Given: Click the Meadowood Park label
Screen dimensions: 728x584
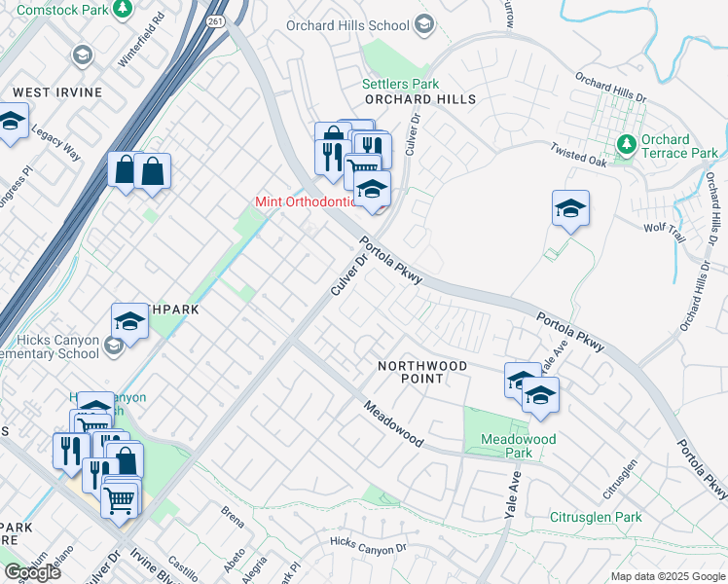Looking at the screenshot, I should pos(518,446).
